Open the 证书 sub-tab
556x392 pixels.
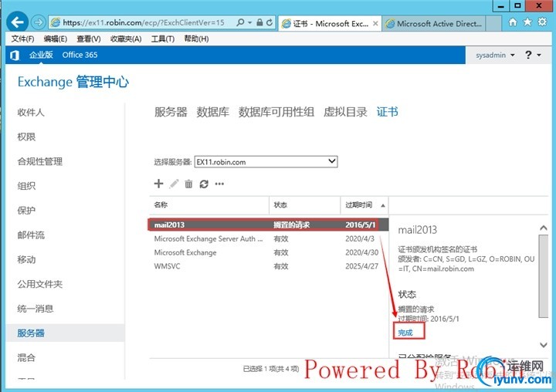[x=387, y=112]
